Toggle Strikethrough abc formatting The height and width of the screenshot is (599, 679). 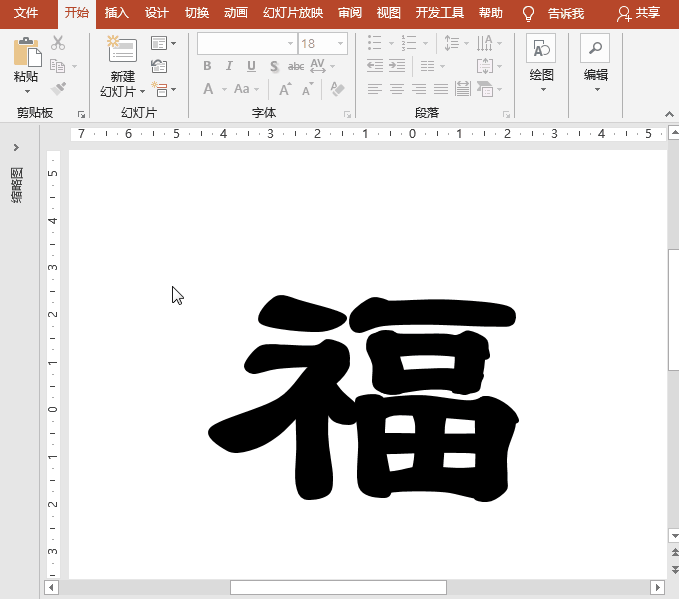coord(296,66)
